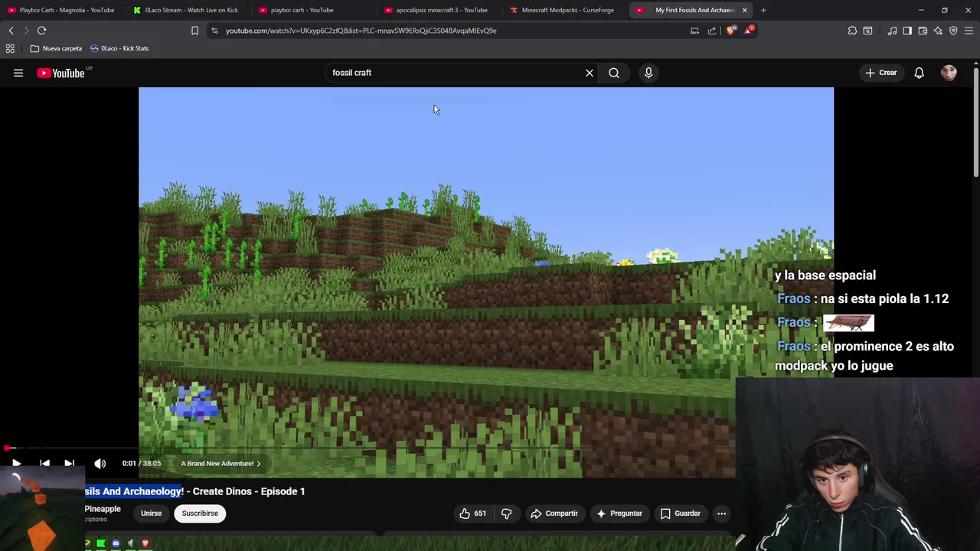Click the Brave icon in the taskbar

[145, 543]
